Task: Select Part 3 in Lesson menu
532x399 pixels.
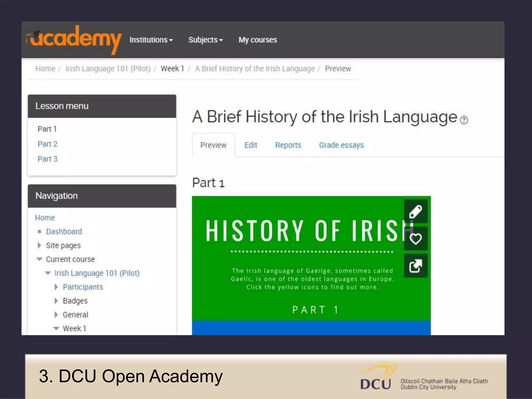Action: click(48, 159)
